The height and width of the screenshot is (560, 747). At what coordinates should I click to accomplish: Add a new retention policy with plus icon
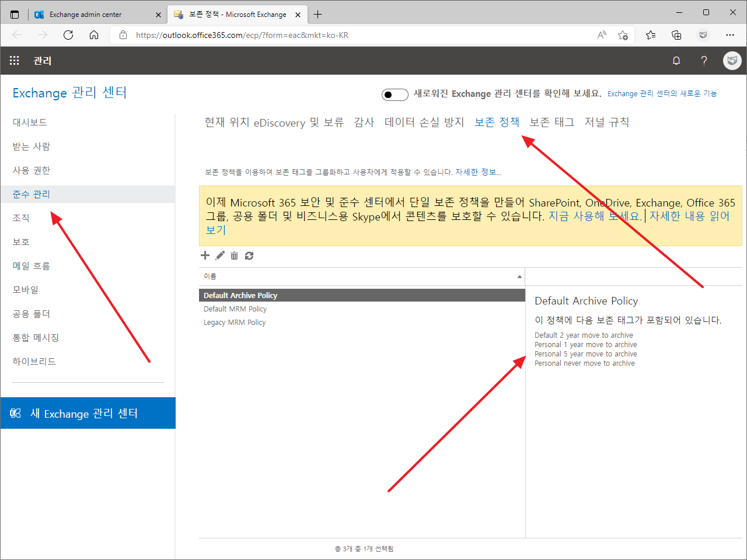pyautogui.click(x=205, y=256)
